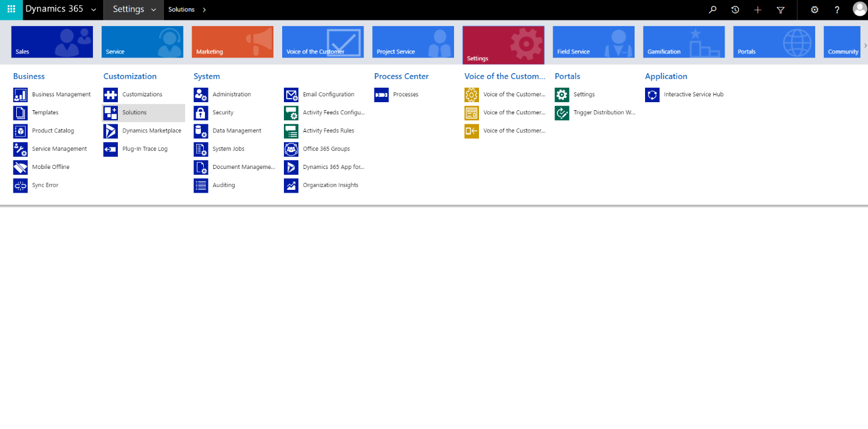Open Interactive Service Hub icon
The image size is (868, 429).
[x=652, y=95]
